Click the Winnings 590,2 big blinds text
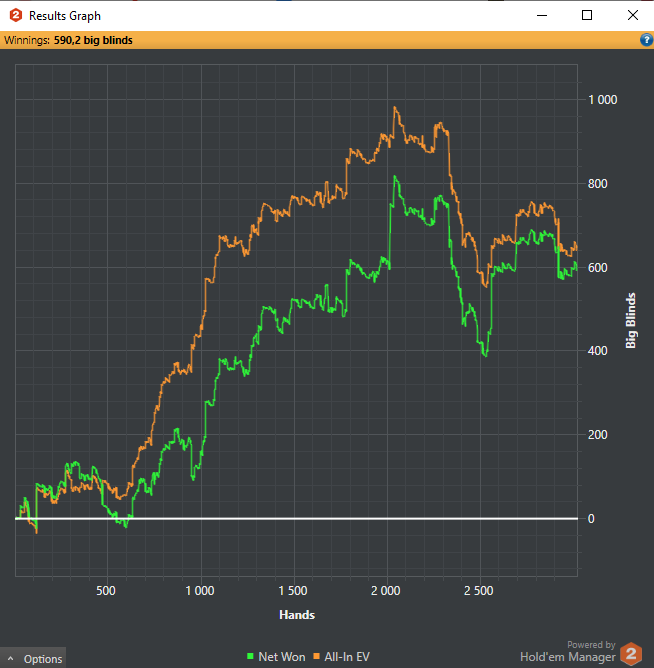 point(68,40)
